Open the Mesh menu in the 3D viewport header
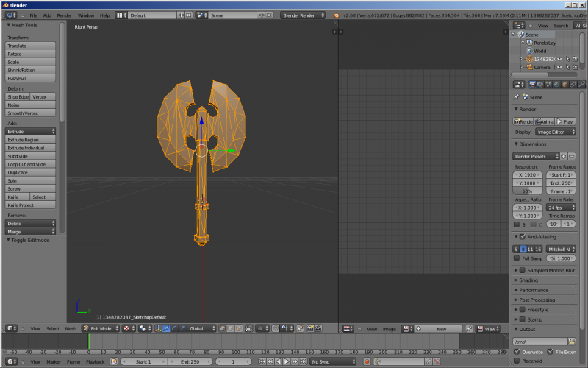The image size is (588, 368). click(x=71, y=328)
